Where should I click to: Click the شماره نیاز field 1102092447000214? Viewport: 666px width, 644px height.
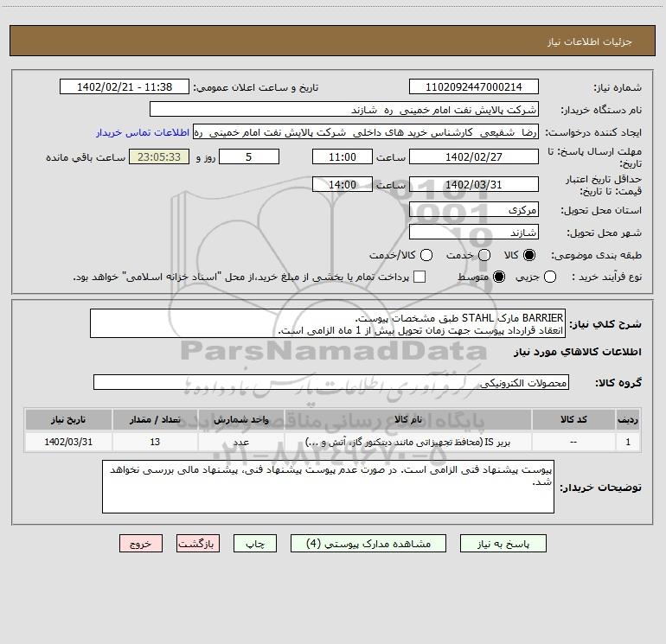point(474,86)
